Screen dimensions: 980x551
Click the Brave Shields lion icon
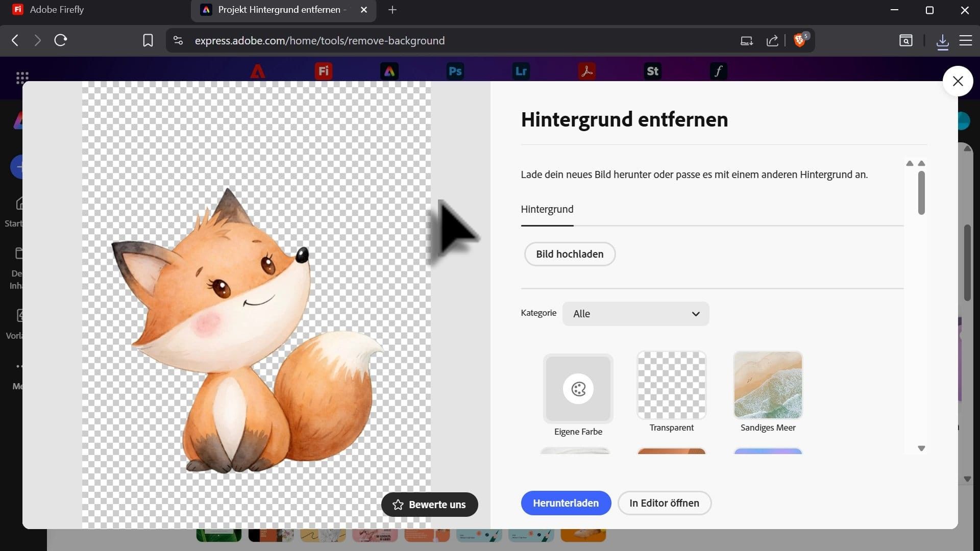800,41
